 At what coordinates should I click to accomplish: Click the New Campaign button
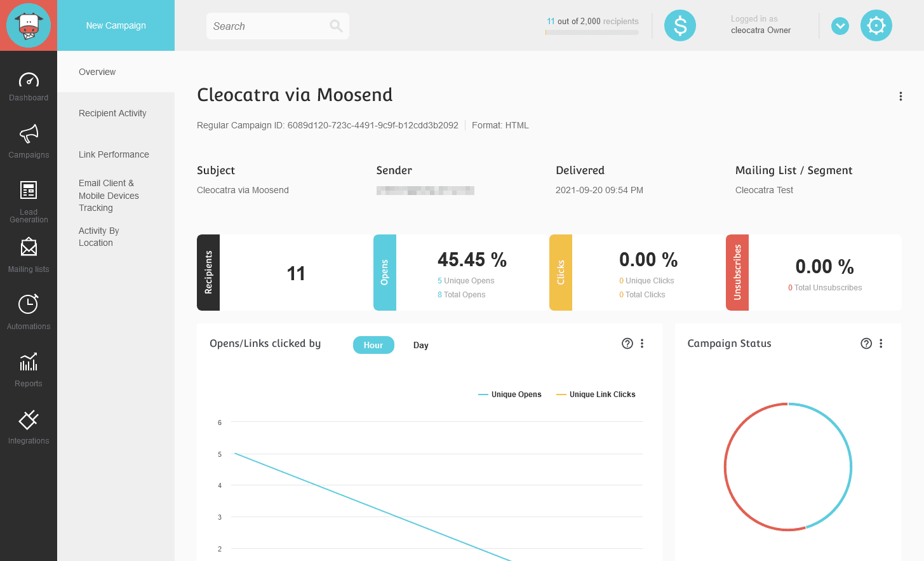[116, 25]
